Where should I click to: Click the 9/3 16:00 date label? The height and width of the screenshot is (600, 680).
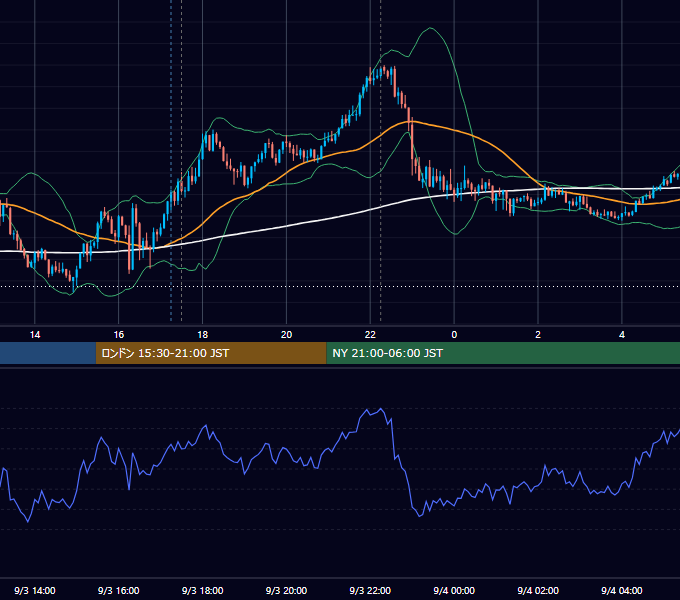(x=118, y=590)
